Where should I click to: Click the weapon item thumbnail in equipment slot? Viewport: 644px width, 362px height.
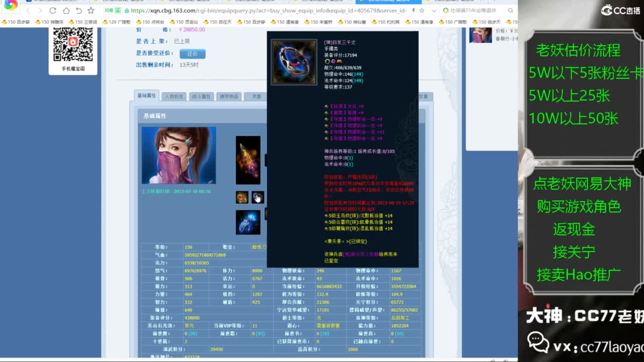pos(248,161)
